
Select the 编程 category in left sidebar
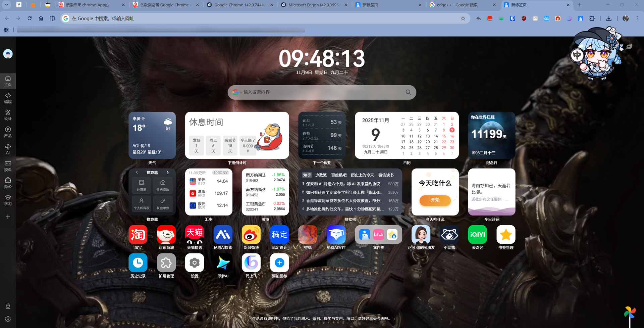8,98
